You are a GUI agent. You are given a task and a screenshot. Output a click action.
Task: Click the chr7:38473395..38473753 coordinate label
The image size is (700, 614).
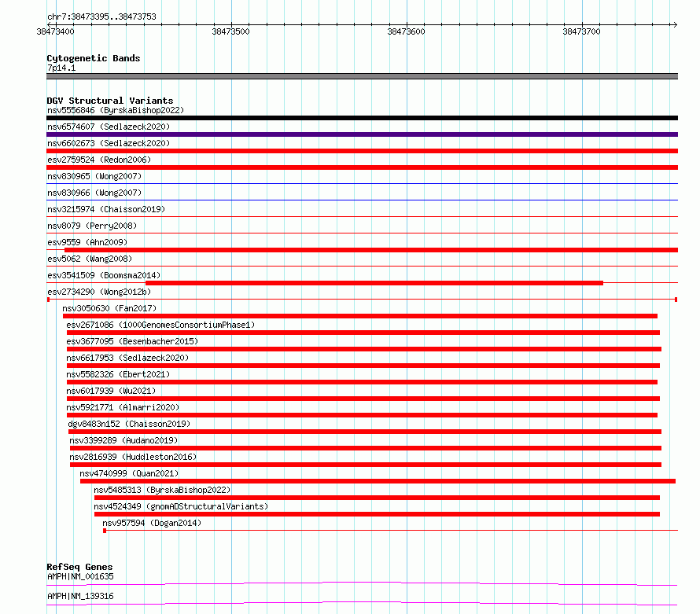coord(101,17)
